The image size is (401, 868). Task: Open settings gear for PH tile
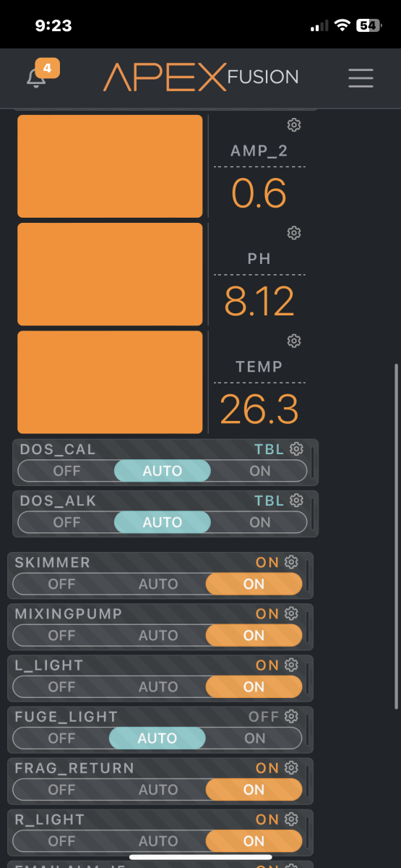click(x=293, y=233)
